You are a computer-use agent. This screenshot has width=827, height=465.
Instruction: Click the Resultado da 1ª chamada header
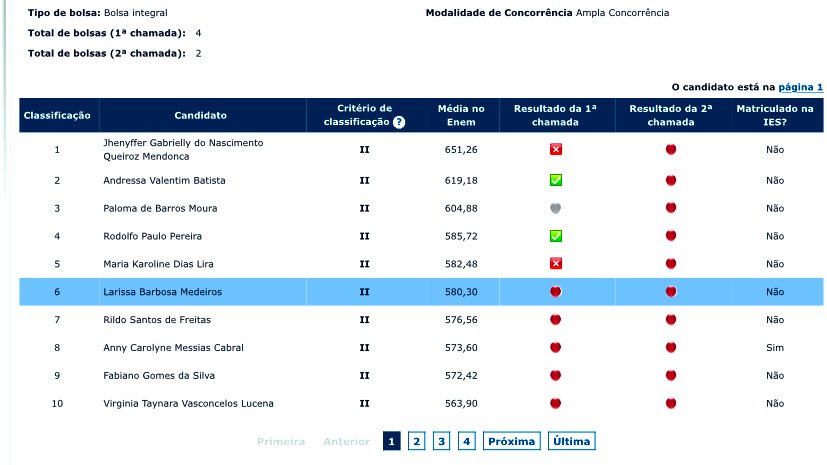[x=555, y=115]
